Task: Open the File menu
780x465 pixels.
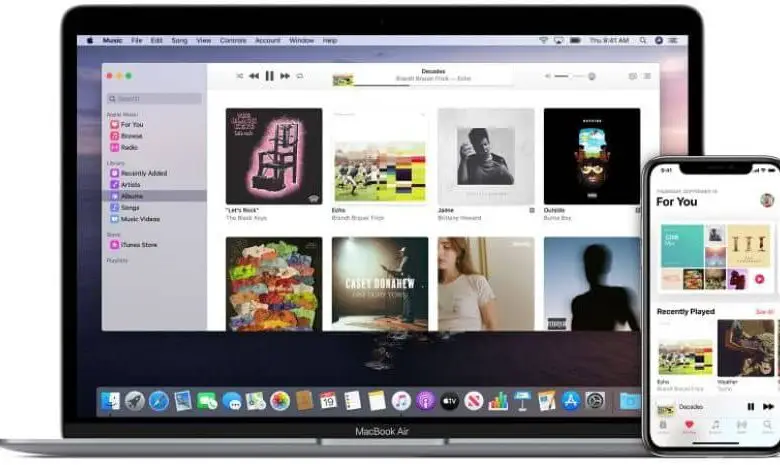Action: pyautogui.click(x=137, y=41)
